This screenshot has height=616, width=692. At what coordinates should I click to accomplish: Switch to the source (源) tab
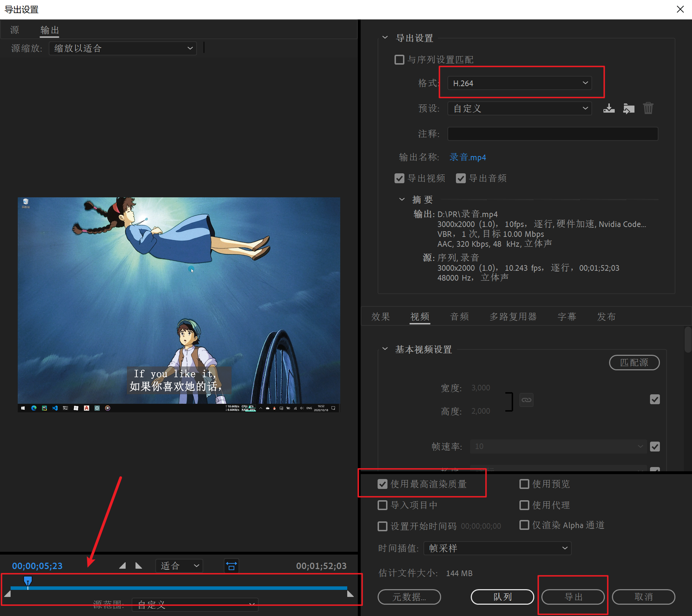click(15, 30)
